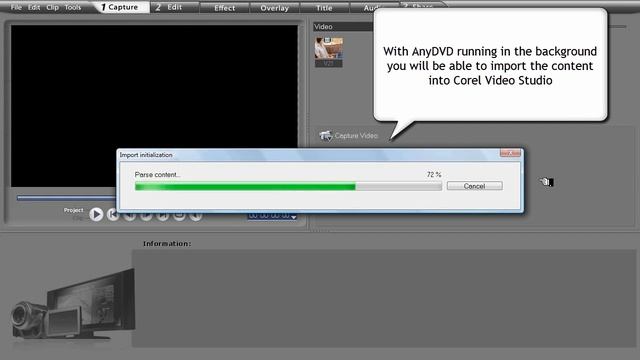The image size is (640, 360).
Task: Click the Parse content progress bar
Action: 288,187
